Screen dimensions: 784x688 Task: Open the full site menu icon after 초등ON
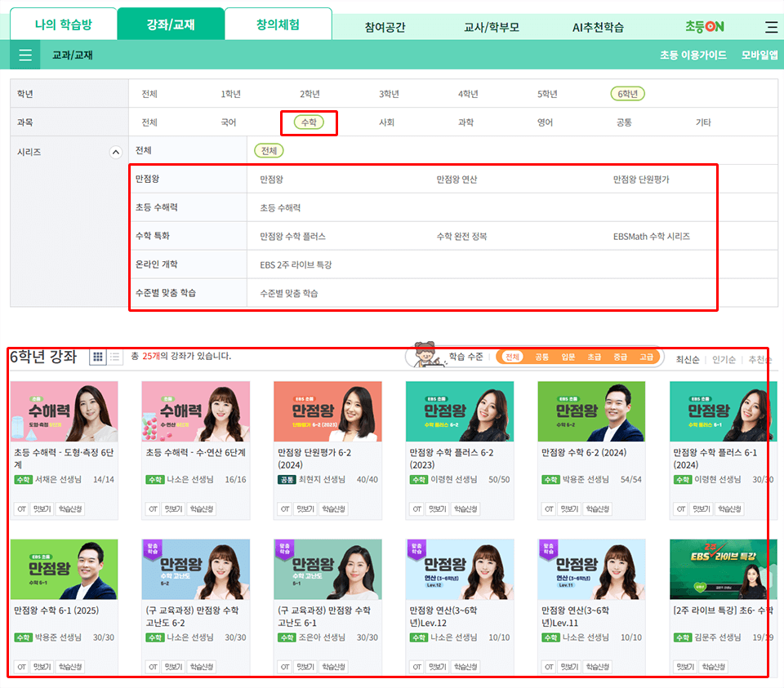[772, 26]
